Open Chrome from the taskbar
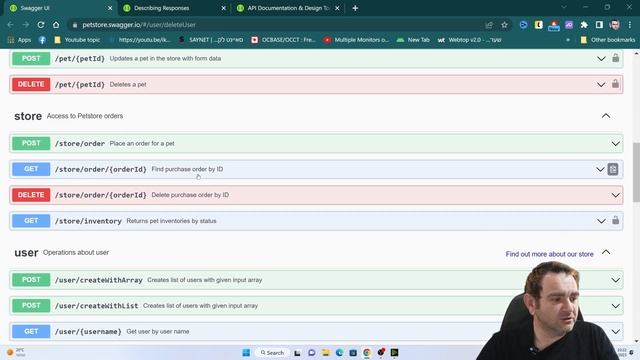 [367, 352]
